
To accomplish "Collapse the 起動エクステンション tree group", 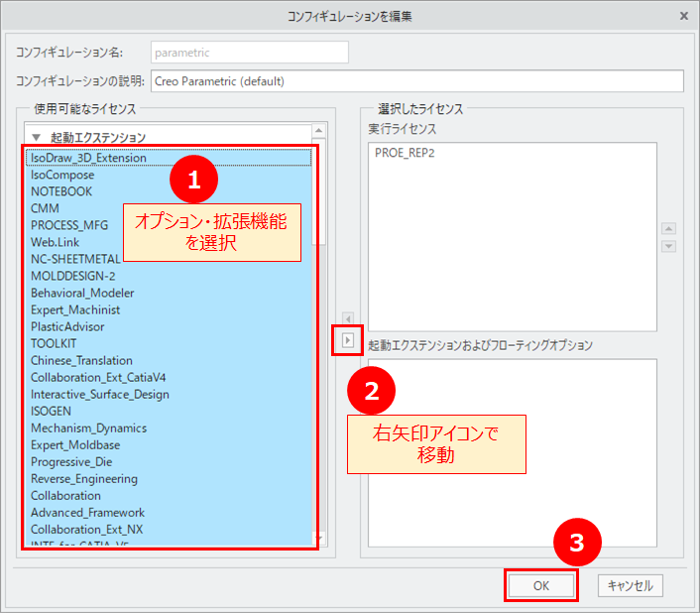I will [x=37, y=137].
